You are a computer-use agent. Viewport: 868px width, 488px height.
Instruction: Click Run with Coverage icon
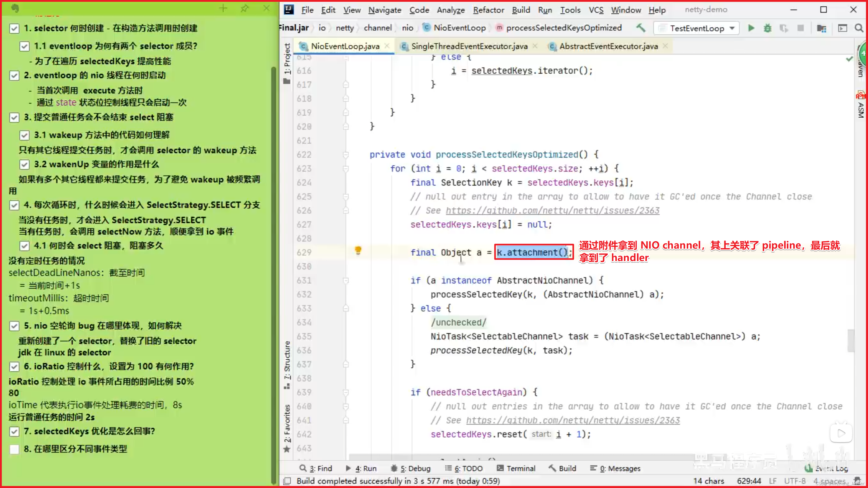pyautogui.click(x=784, y=28)
